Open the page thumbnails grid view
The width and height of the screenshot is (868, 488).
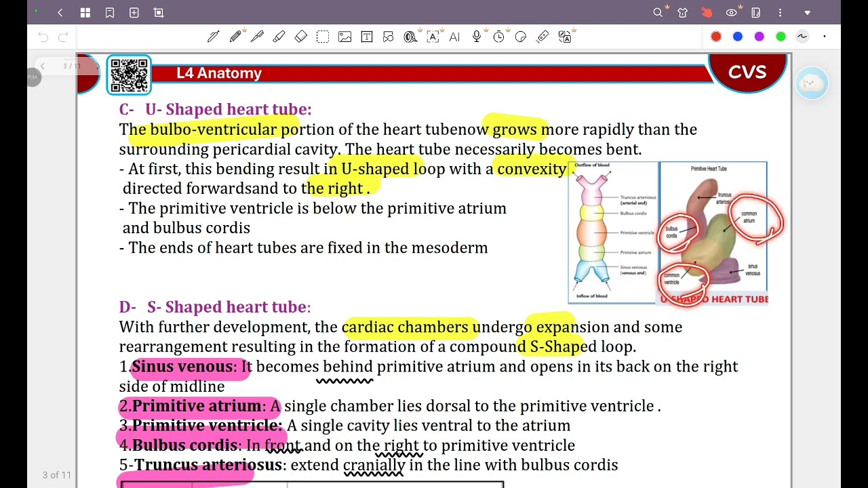click(x=85, y=12)
